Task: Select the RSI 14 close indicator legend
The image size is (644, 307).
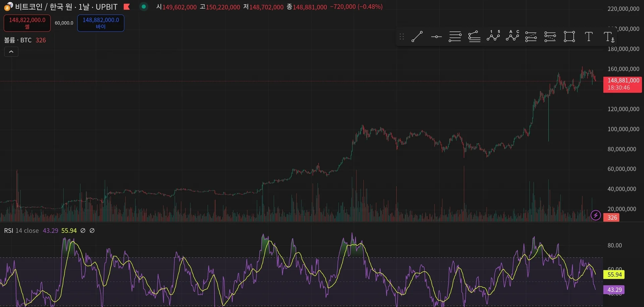Action: (x=21, y=231)
